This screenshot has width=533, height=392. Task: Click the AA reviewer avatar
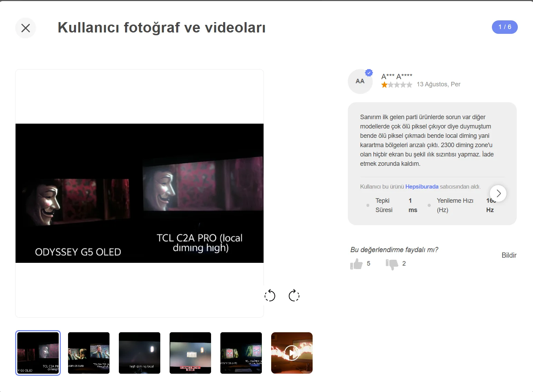pos(360,82)
